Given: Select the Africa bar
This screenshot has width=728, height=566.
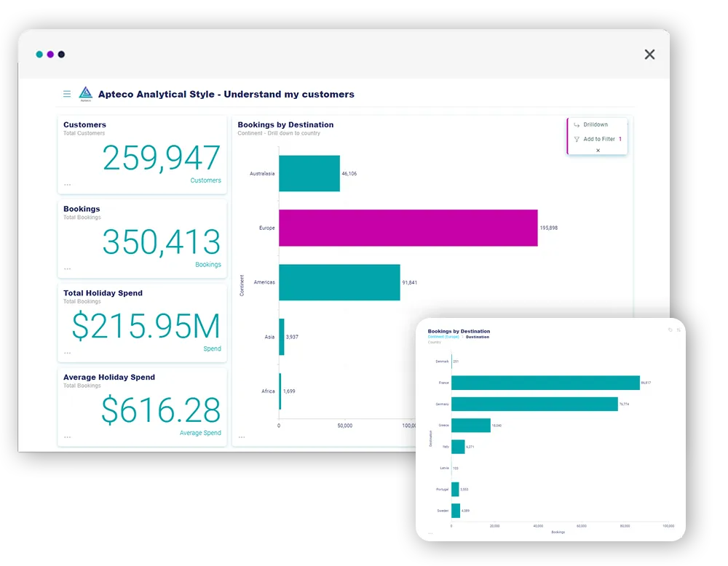Looking at the screenshot, I should 280,391.
